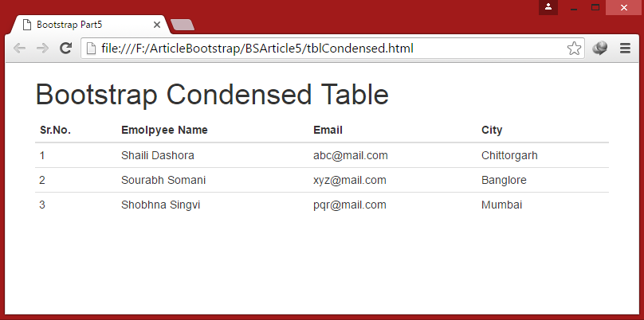The width and height of the screenshot is (644, 320).
Task: Click the City column header
Action: pyautogui.click(x=492, y=130)
